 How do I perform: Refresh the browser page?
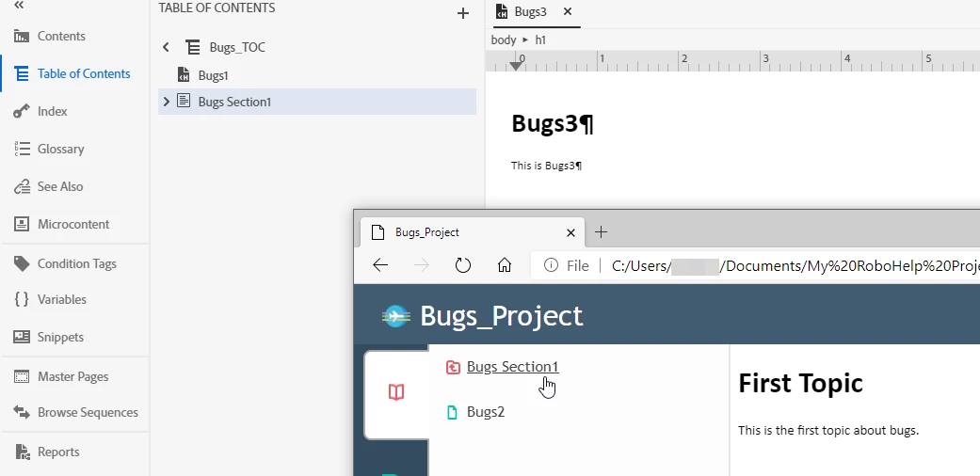[462, 265]
